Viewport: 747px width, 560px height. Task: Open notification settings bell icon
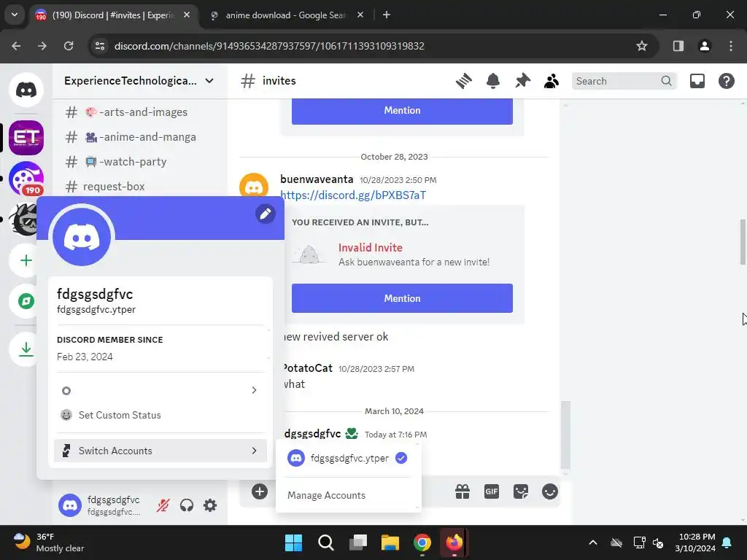(493, 81)
